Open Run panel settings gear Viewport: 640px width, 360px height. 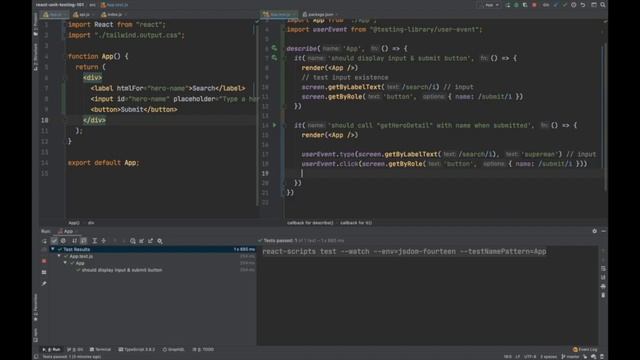pos(594,231)
